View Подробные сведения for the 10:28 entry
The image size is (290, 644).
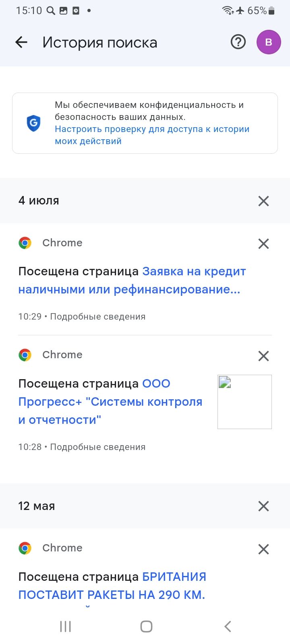(x=97, y=447)
